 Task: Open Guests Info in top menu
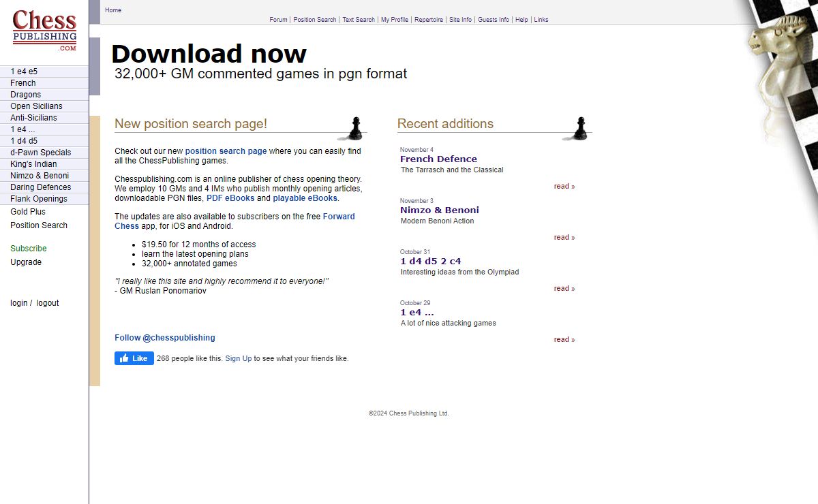point(494,20)
